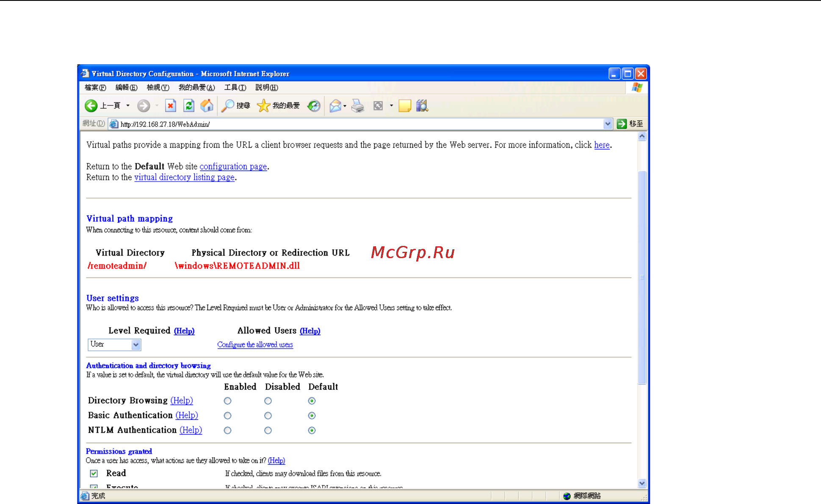Click the yellow note toolbar icon
821x504 pixels.
point(405,106)
